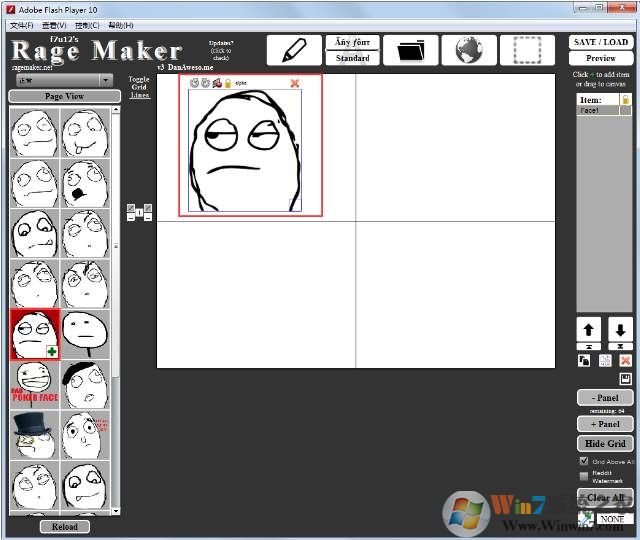
Task: Toggle the Grid Above All checkbox
Action: (584, 461)
